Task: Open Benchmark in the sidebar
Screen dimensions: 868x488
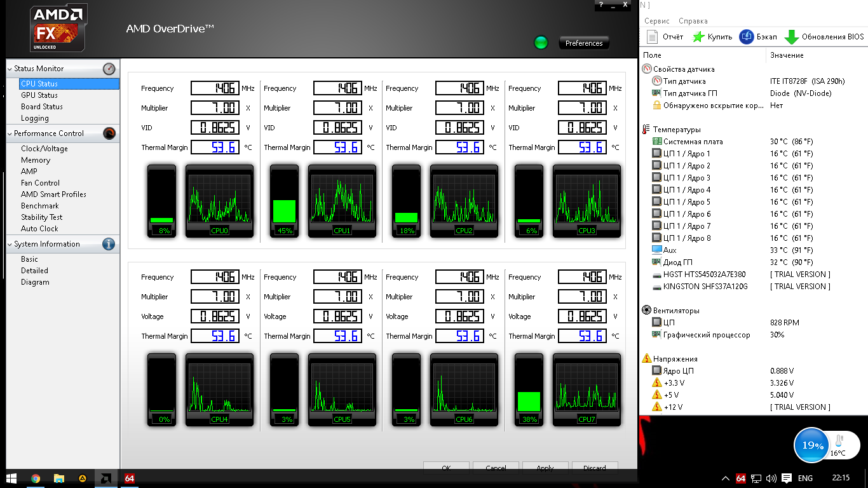Action: click(x=40, y=206)
